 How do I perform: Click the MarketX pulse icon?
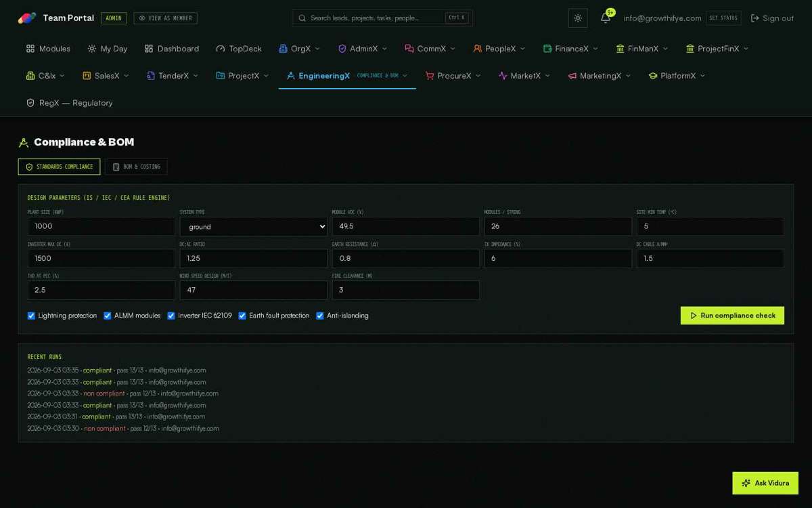pyautogui.click(x=503, y=76)
